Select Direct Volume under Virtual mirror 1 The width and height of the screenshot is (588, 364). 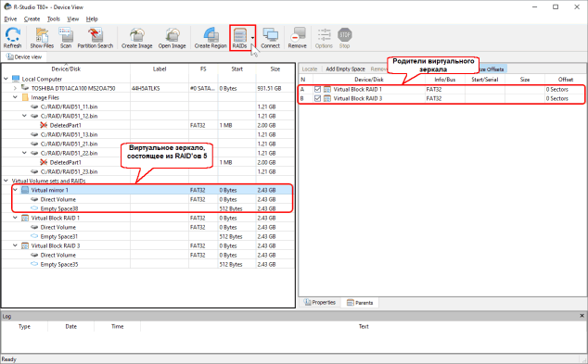pos(148,199)
